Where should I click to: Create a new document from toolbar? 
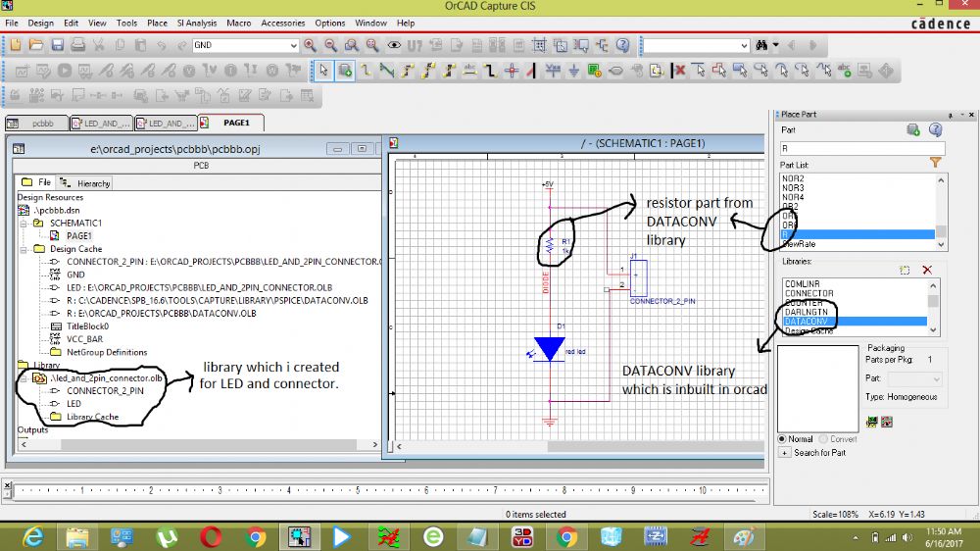click(15, 45)
